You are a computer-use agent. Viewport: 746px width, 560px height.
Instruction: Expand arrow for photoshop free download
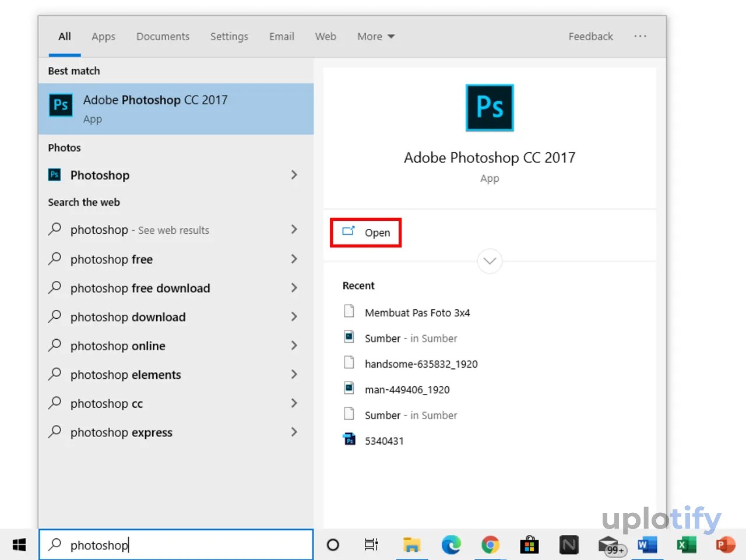(294, 288)
